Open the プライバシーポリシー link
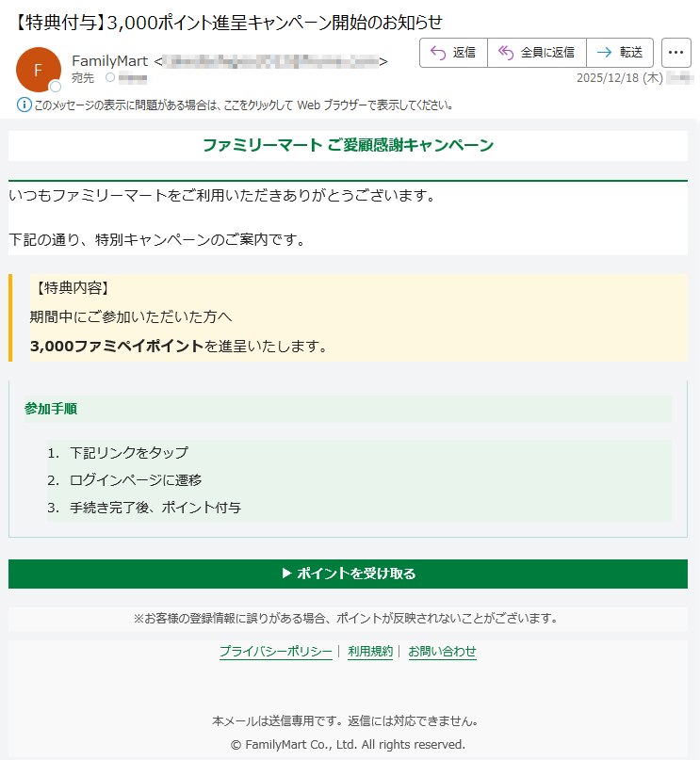The width and height of the screenshot is (700, 760). pos(275,652)
